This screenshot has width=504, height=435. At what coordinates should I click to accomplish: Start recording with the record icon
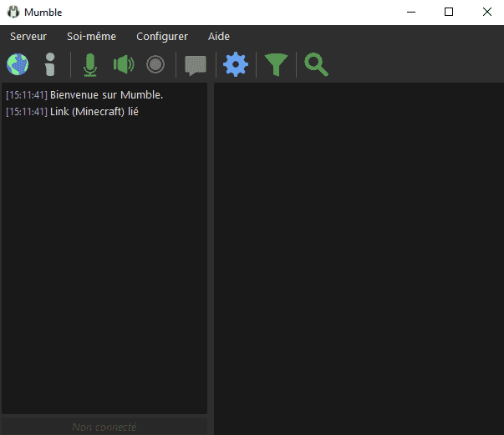pos(155,64)
